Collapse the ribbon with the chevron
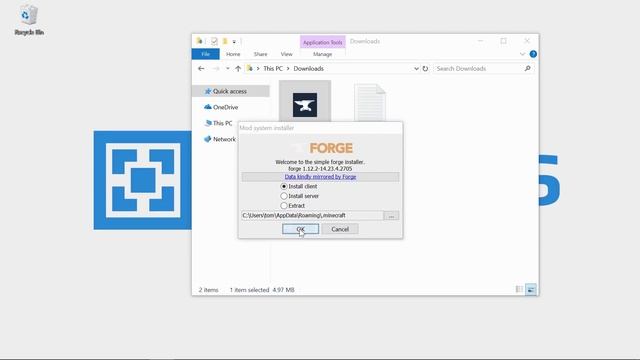 pos(522,54)
